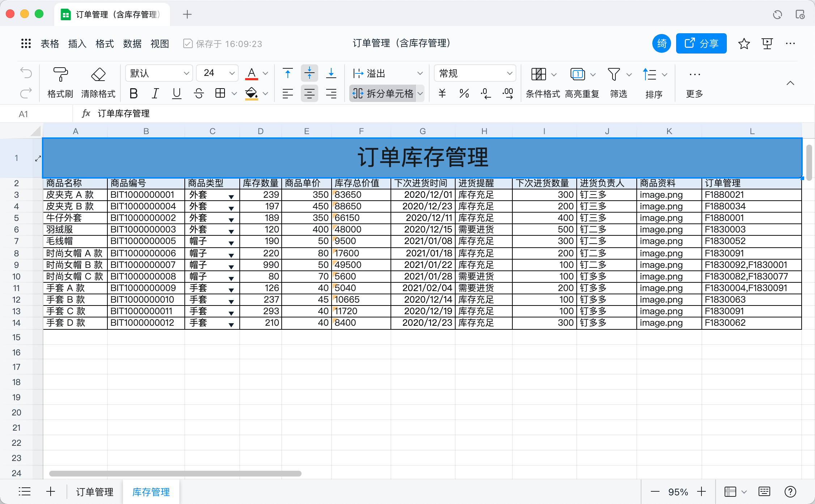Apply currency format with the ¥ icon
Screen dimensions: 815x504
441,94
